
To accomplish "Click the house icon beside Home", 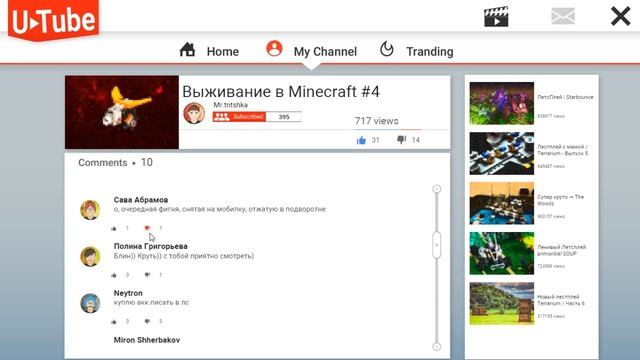I will point(187,50).
